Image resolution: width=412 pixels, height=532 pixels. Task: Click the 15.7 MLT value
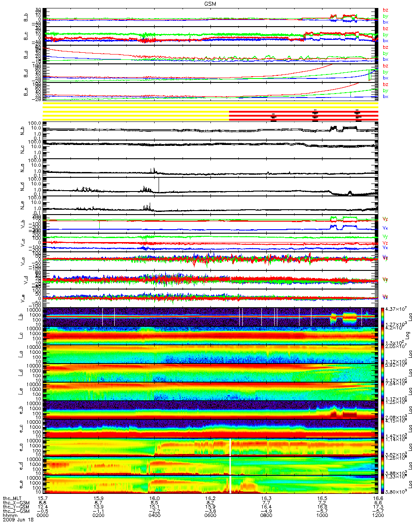(x=43, y=498)
